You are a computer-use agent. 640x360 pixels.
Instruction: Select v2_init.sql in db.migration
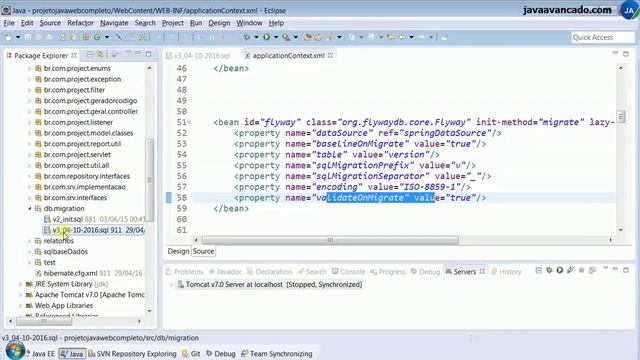point(68,219)
